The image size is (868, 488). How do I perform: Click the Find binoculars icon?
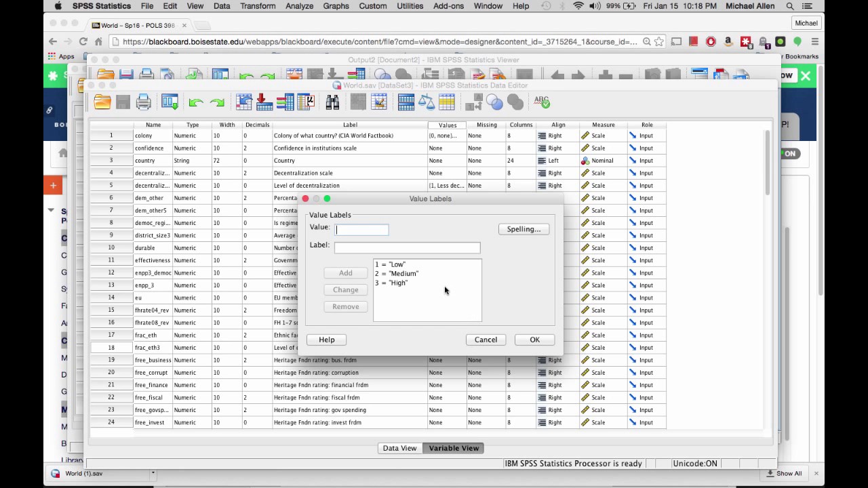(332, 102)
